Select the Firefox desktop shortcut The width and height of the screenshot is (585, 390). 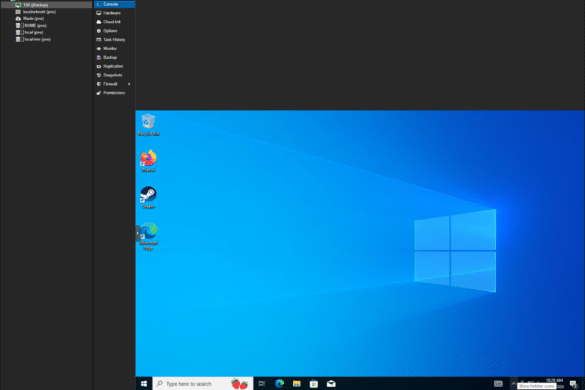pos(148,161)
